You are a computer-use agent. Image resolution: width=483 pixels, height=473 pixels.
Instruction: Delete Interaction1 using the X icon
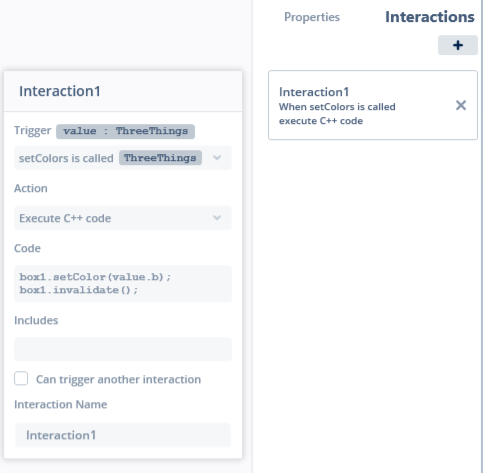461,105
